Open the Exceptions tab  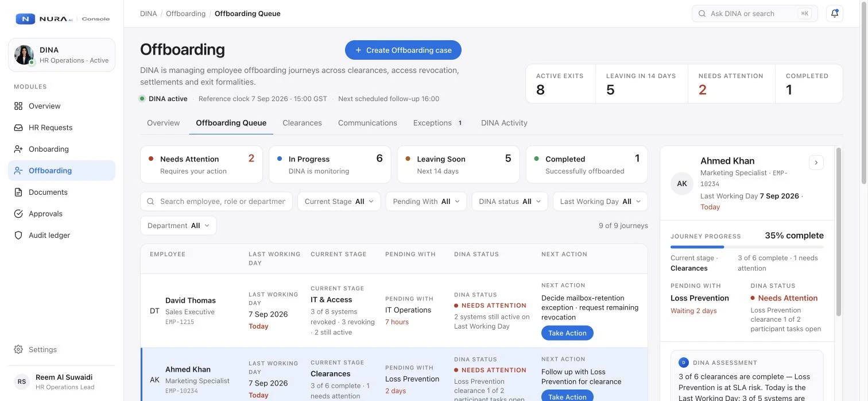pos(438,123)
